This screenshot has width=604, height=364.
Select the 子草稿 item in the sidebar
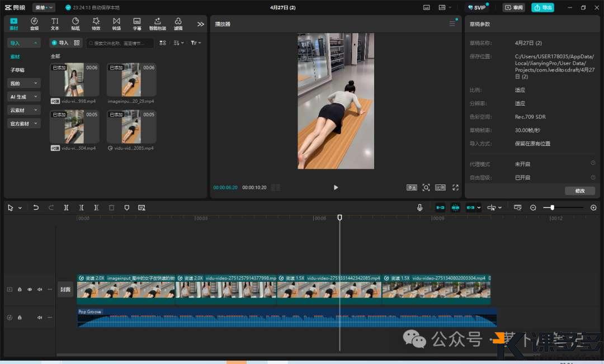[x=17, y=70]
